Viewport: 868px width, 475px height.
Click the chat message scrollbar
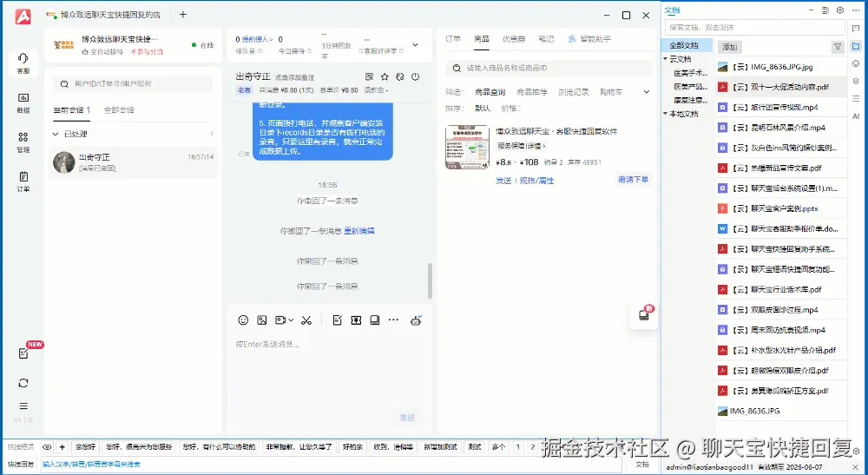(x=430, y=280)
